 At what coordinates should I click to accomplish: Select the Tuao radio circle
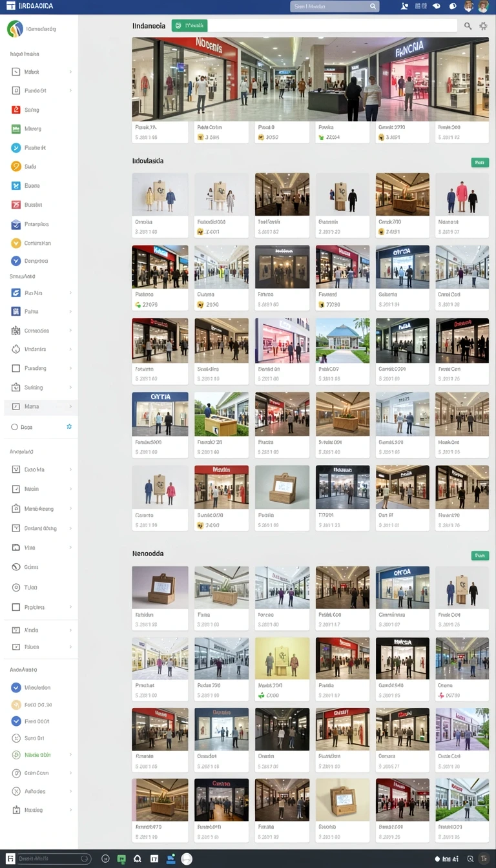(16, 587)
